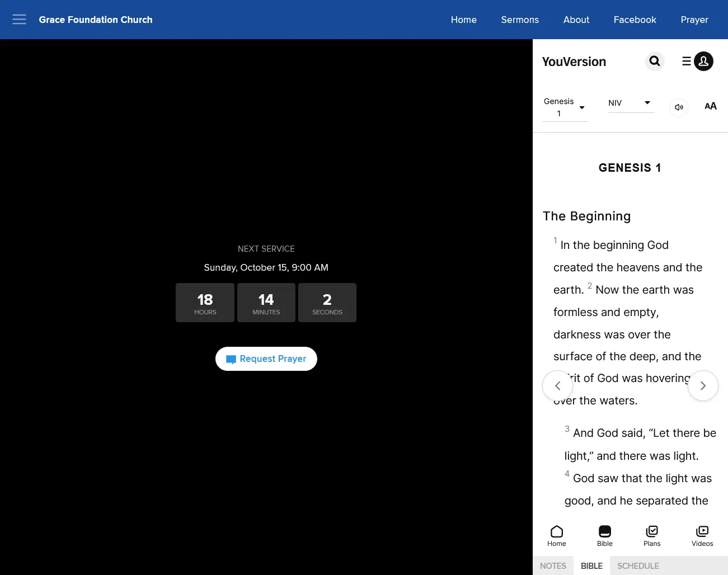Screen dimensions: 728x575
Task: Switch to the SCHEDULE tab
Action: (x=638, y=565)
